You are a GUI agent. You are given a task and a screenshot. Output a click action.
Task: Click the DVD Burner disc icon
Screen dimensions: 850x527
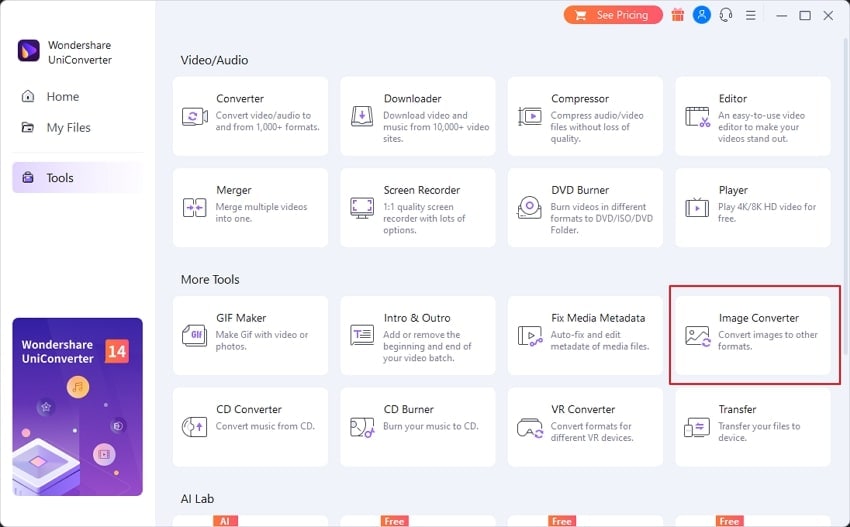pyautogui.click(x=530, y=208)
